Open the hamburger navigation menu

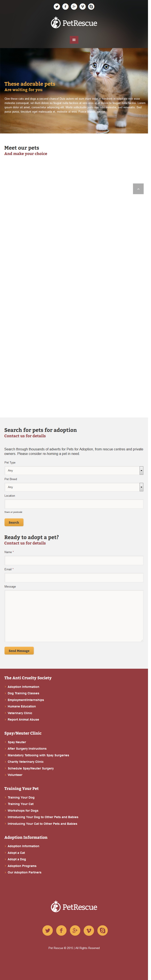pos(74,40)
